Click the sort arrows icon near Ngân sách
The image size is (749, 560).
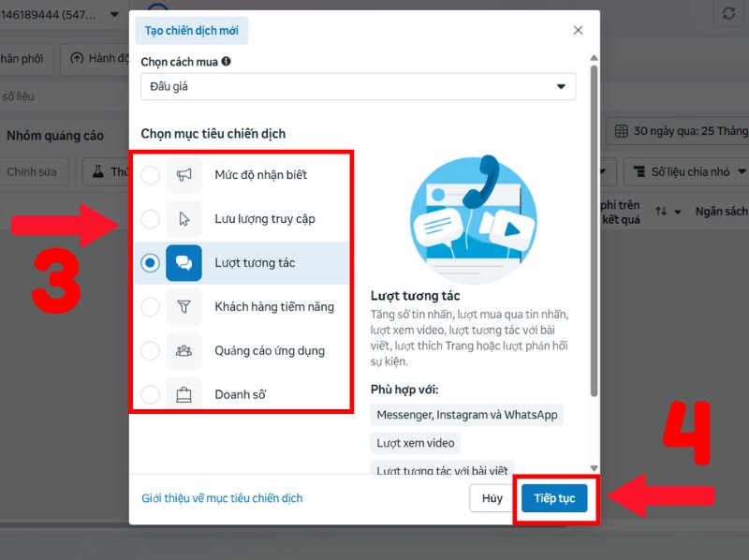[661, 211]
